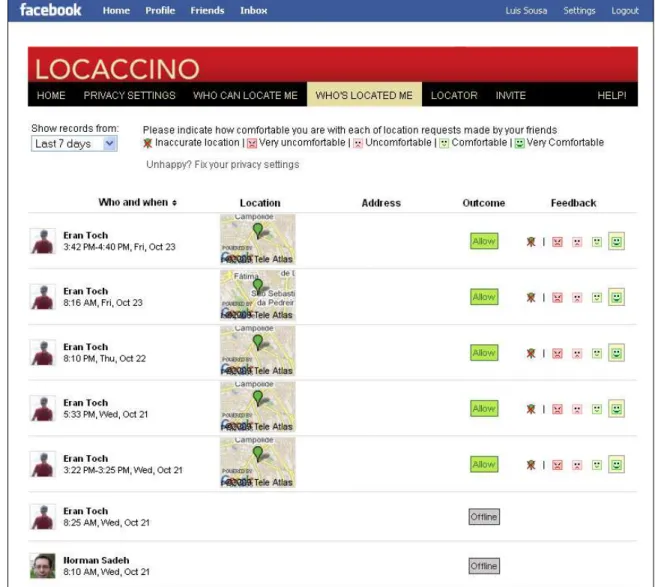Click Eran Toch name in 3:42 PM row
The image size is (655, 587).
point(86,235)
